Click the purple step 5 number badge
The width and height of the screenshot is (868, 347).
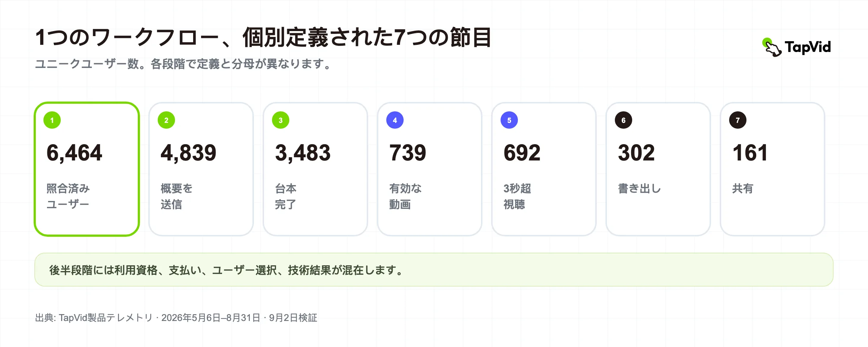509,120
